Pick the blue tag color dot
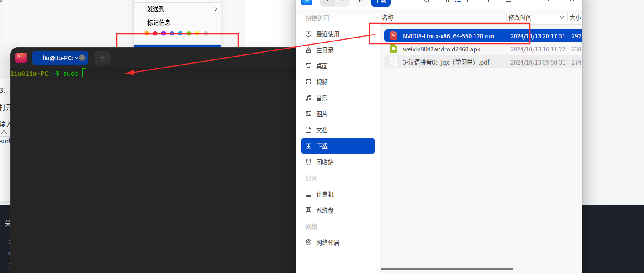This screenshot has width=644, height=273. click(172, 33)
